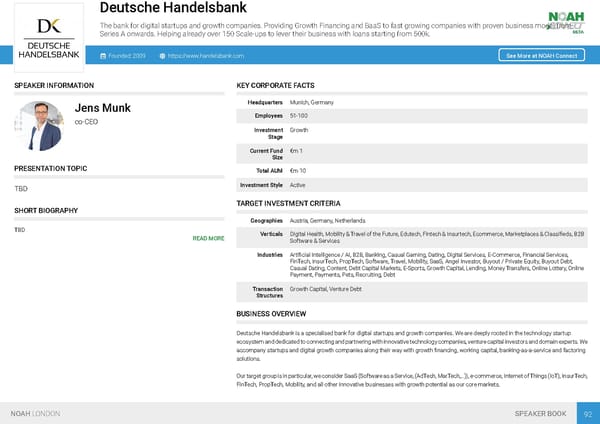600x424 pixels.
Task: Click the Presentation Topic heading
Action: point(50,167)
